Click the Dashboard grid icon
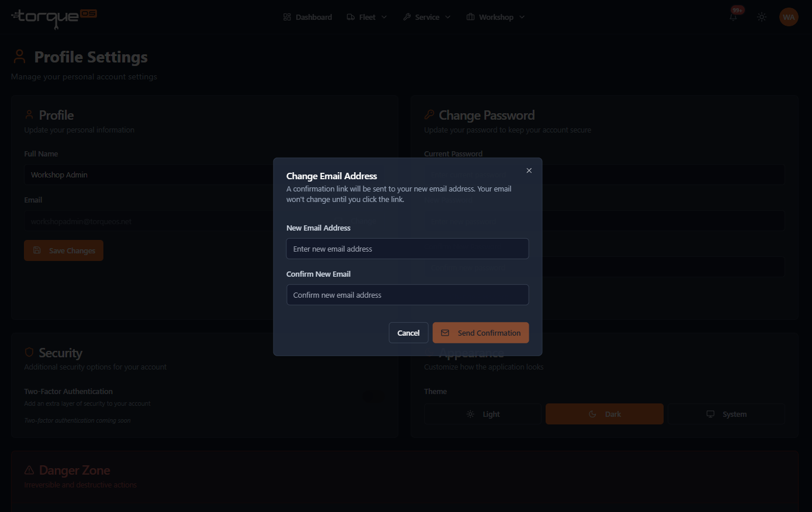The width and height of the screenshot is (812, 512). click(x=287, y=17)
